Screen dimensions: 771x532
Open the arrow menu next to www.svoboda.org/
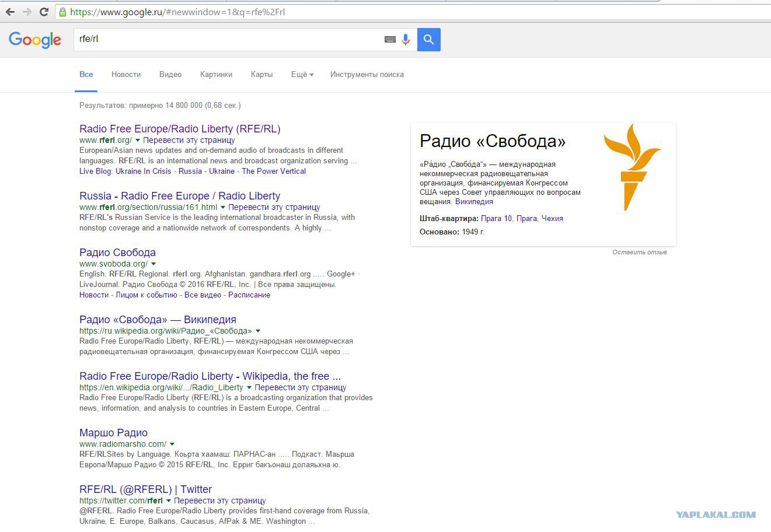(153, 264)
